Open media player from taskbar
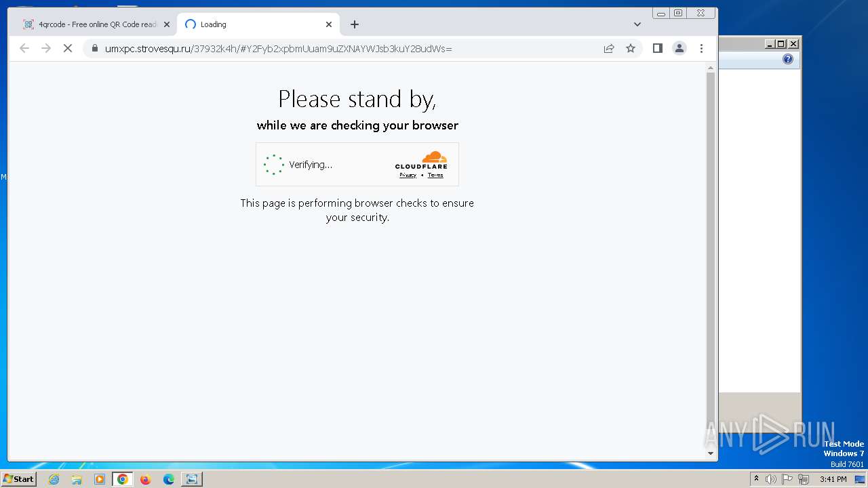 [100, 479]
